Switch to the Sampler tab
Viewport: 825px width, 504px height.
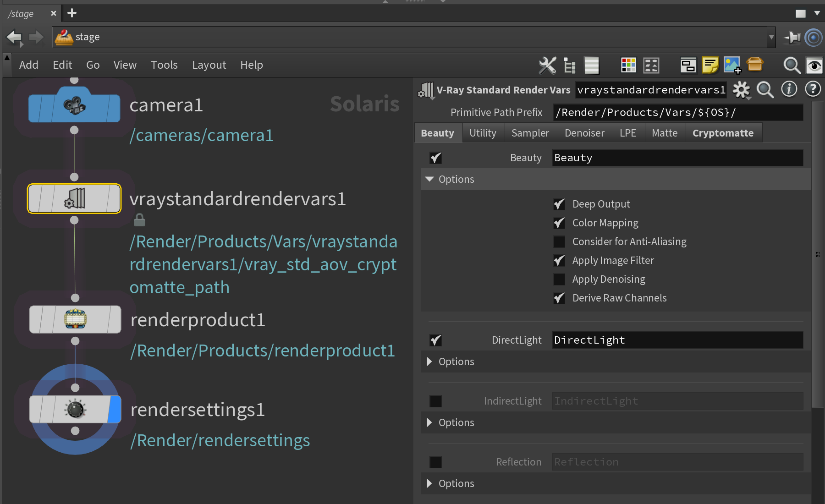pyautogui.click(x=530, y=133)
